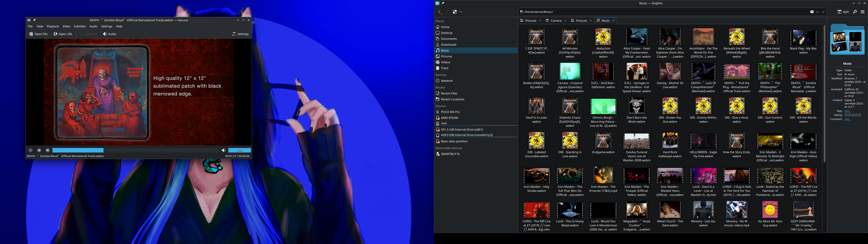Viewport: 868px width, 244px height.
Task: Open the Audio track dropdown in Haruna toolbar
Action: pyautogui.click(x=109, y=34)
